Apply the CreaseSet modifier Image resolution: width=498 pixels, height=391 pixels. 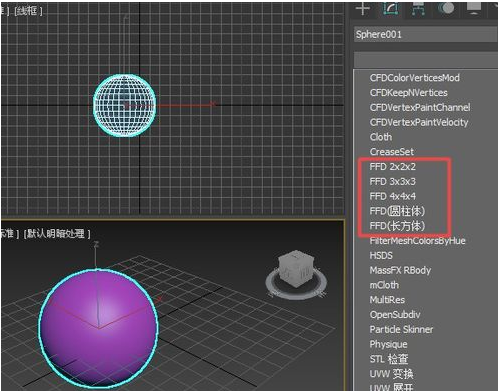(392, 152)
